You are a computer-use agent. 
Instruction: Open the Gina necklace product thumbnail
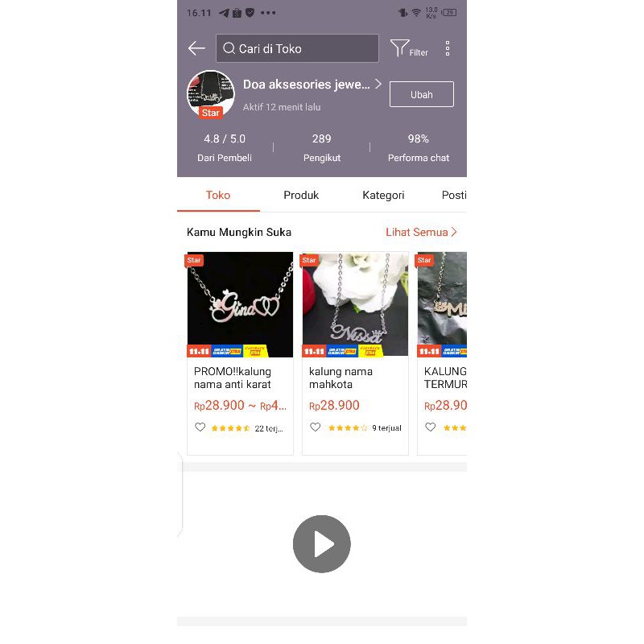[x=240, y=304]
